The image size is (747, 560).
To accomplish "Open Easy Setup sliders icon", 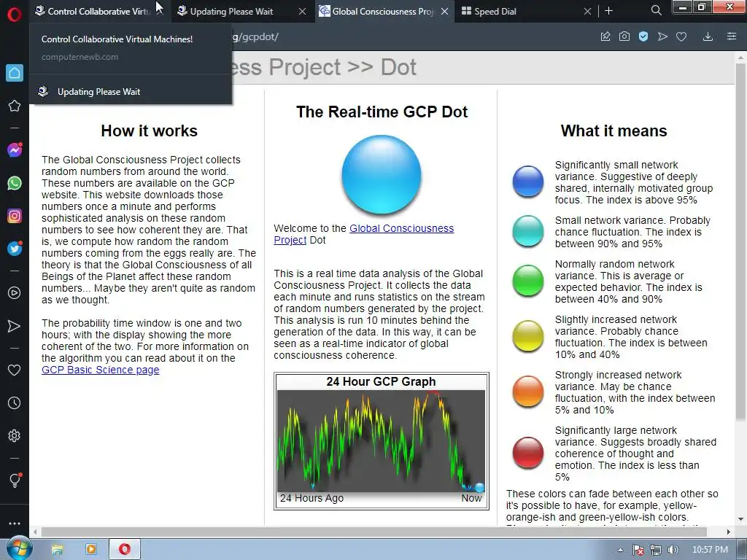I will (732, 36).
